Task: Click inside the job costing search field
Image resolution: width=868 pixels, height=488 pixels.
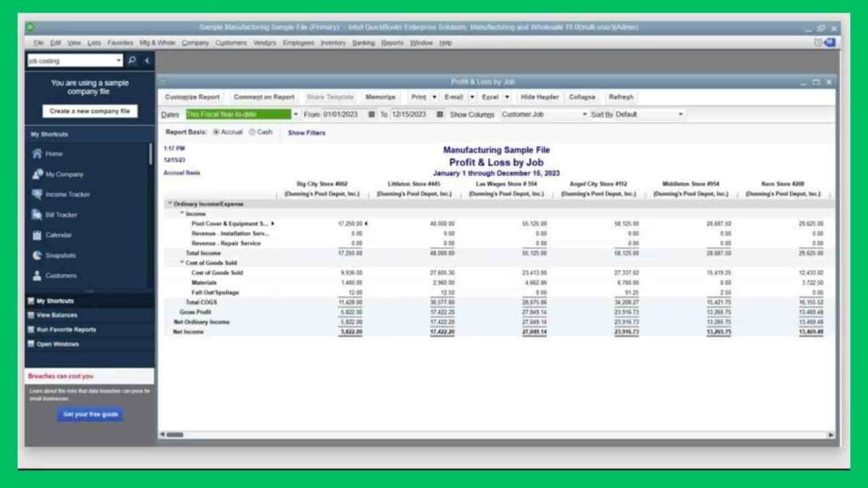Action: point(72,61)
